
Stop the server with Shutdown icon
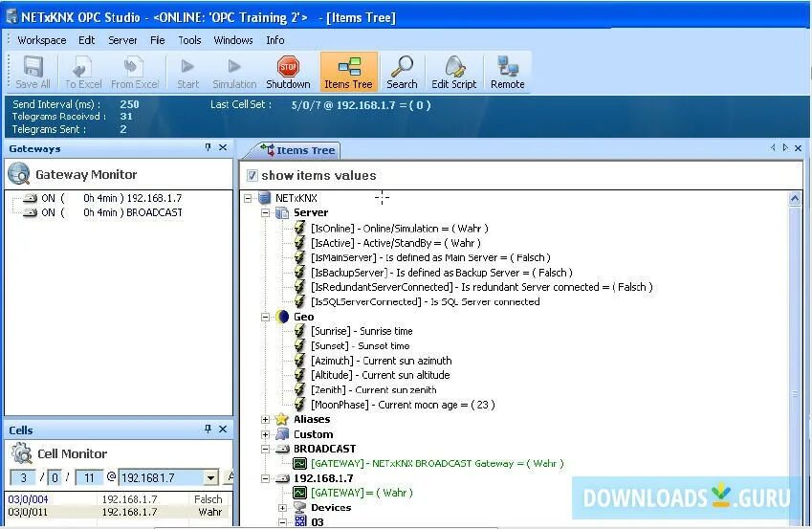click(288, 72)
